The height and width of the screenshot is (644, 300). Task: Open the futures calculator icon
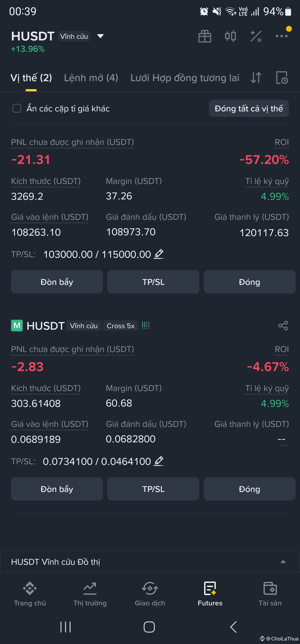click(x=256, y=36)
